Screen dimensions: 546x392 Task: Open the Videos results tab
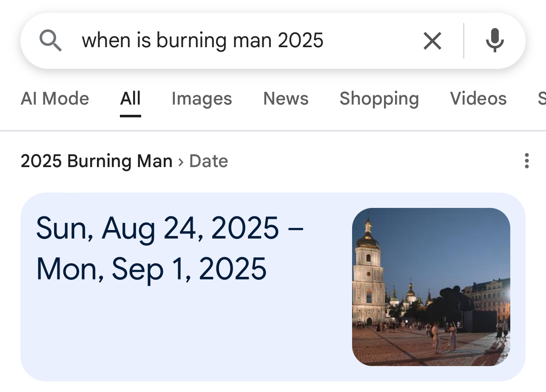(478, 99)
